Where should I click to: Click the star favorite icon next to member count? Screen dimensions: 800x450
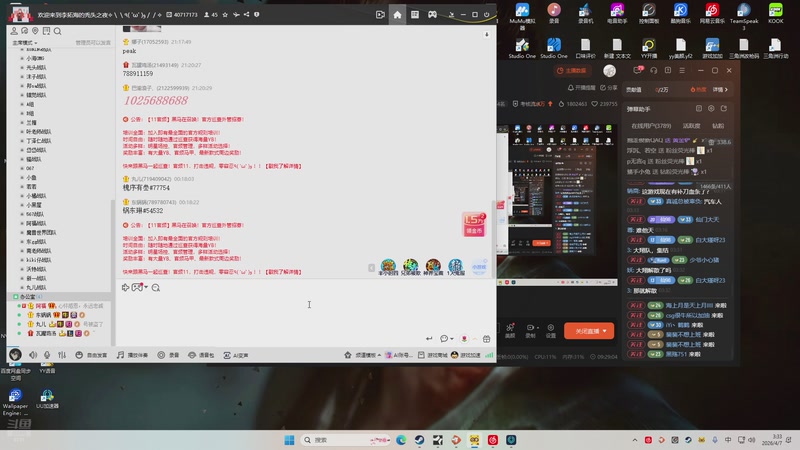coord(225,15)
